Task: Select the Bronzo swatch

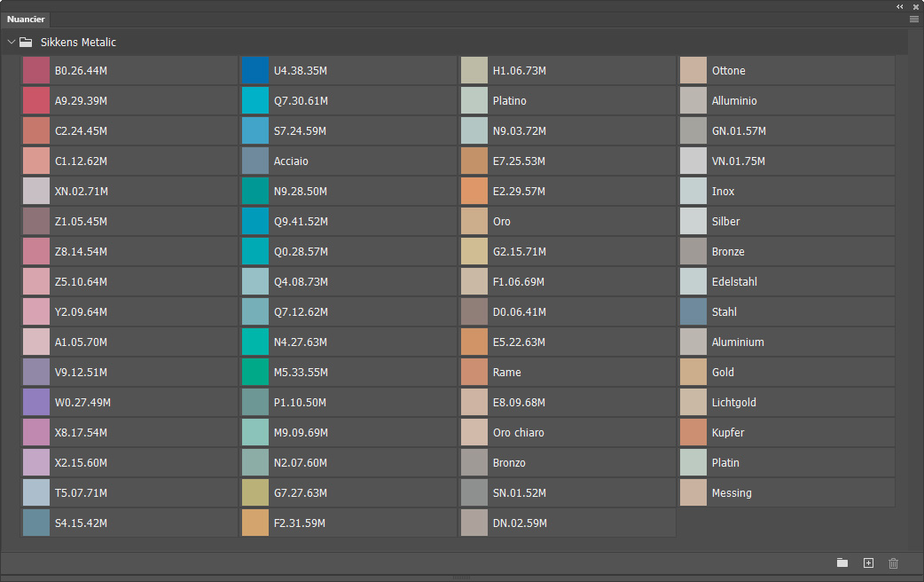Action: (x=474, y=462)
